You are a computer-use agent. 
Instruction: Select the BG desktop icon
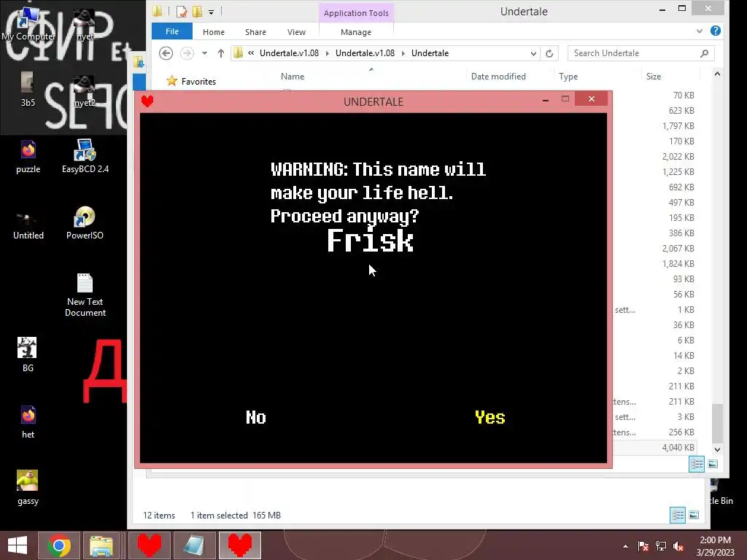(x=28, y=355)
